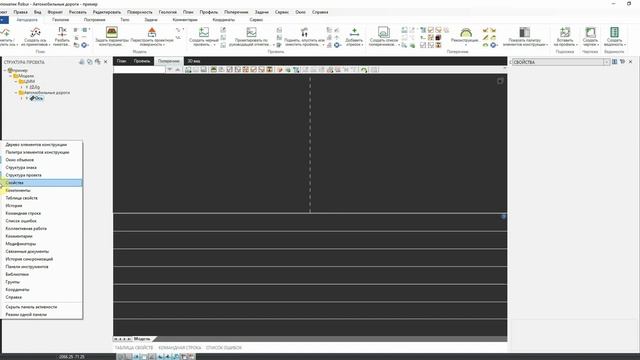Open the 'ТАБЛИЦА СВОЙСТВ' bottom panel tab
Image resolution: width=640 pixels, height=360 pixels.
[134, 348]
